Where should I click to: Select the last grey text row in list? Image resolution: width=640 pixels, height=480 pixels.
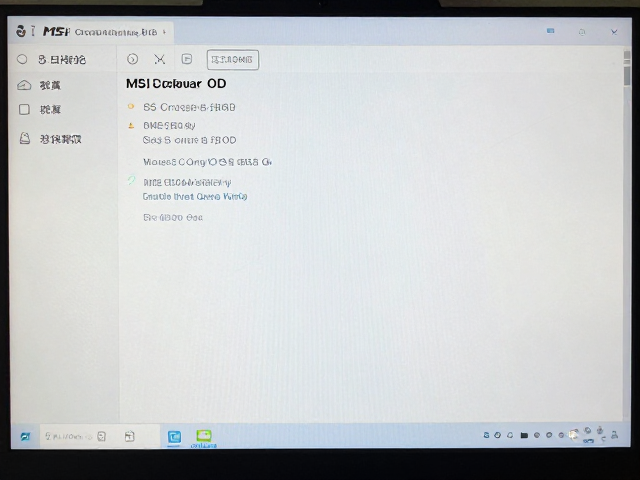(173, 218)
